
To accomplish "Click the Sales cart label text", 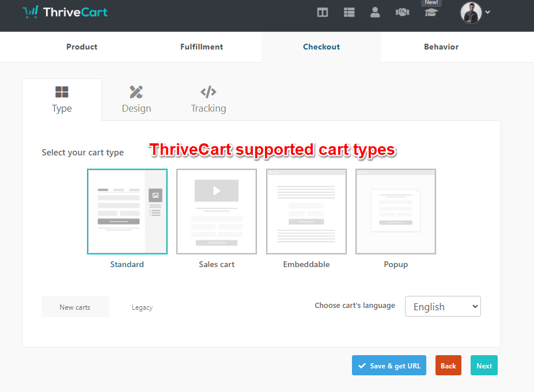I will 217,264.
